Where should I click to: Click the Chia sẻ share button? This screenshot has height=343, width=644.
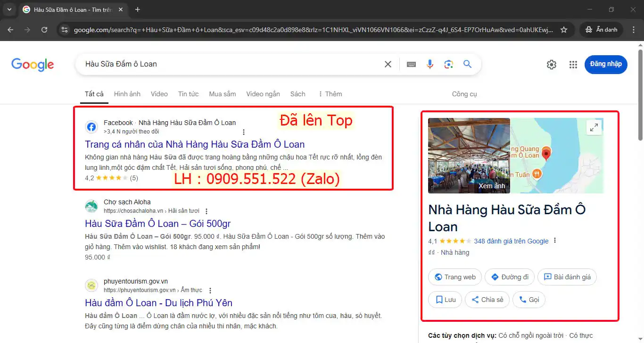point(487,300)
